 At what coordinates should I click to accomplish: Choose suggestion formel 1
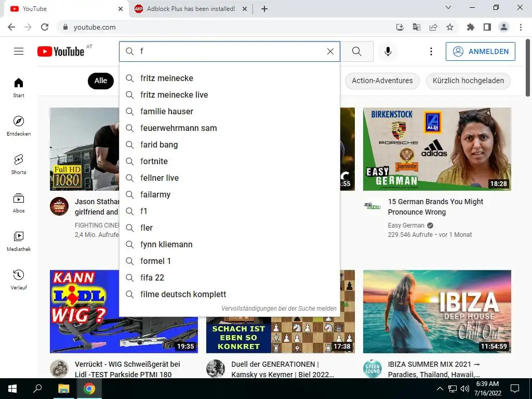tap(230, 261)
